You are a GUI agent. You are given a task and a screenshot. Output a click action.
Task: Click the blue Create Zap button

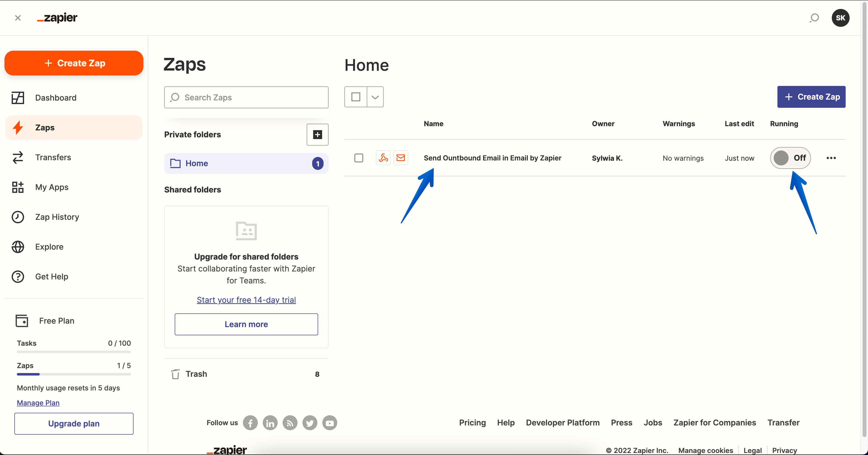(x=811, y=97)
